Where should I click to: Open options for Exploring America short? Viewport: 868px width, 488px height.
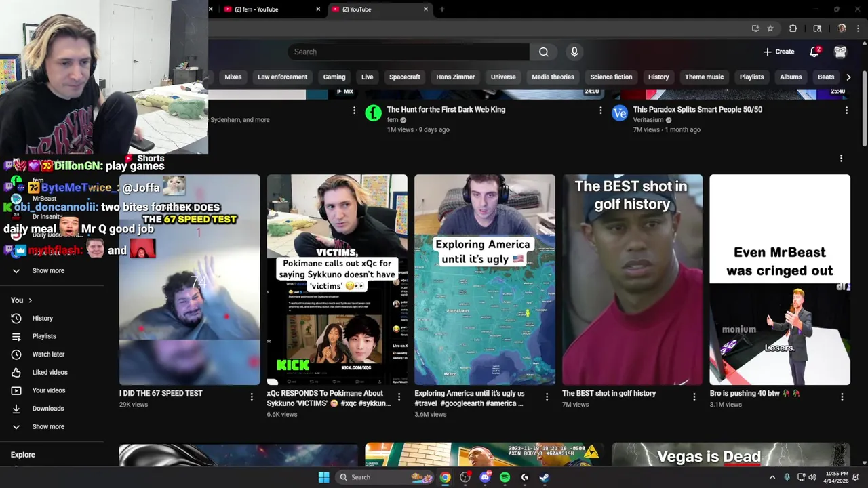547,396
